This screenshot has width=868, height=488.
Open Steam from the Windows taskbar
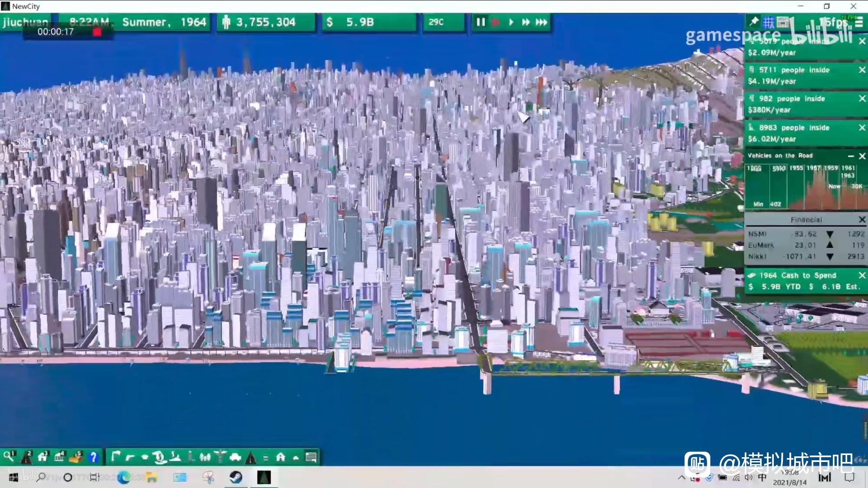pos(236,477)
